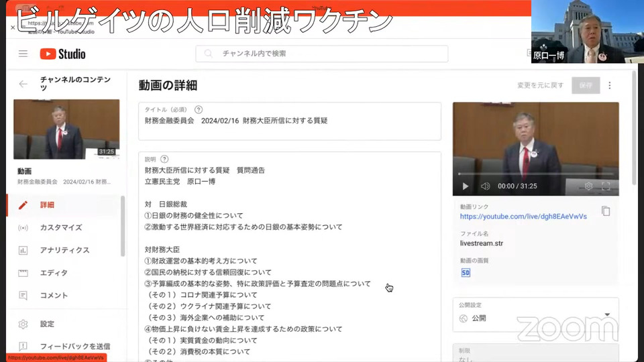
Task: Click the sidebar scrollbar
Action: click(x=122, y=226)
